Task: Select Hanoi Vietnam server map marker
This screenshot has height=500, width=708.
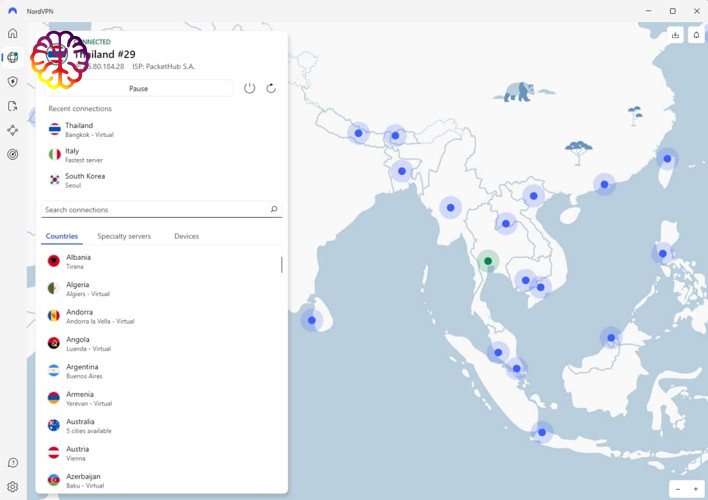Action: (534, 196)
